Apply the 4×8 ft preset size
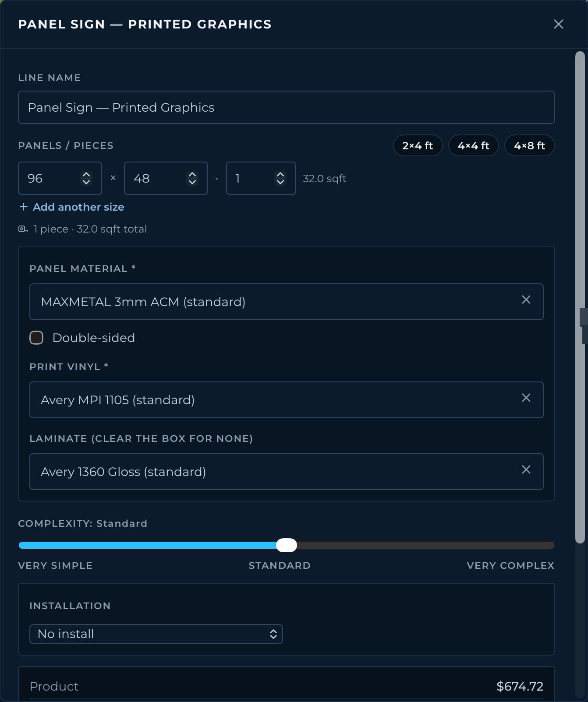This screenshot has width=588, height=702. [x=529, y=145]
